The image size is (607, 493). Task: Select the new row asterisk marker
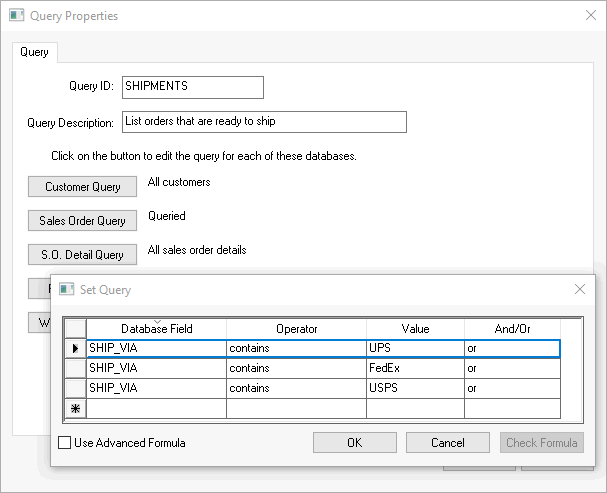[x=75, y=408]
